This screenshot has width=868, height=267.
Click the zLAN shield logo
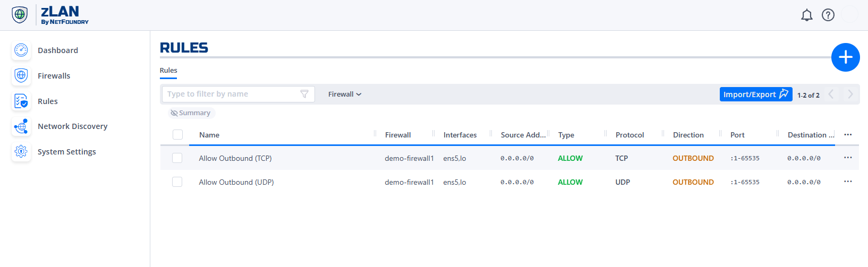click(x=20, y=15)
